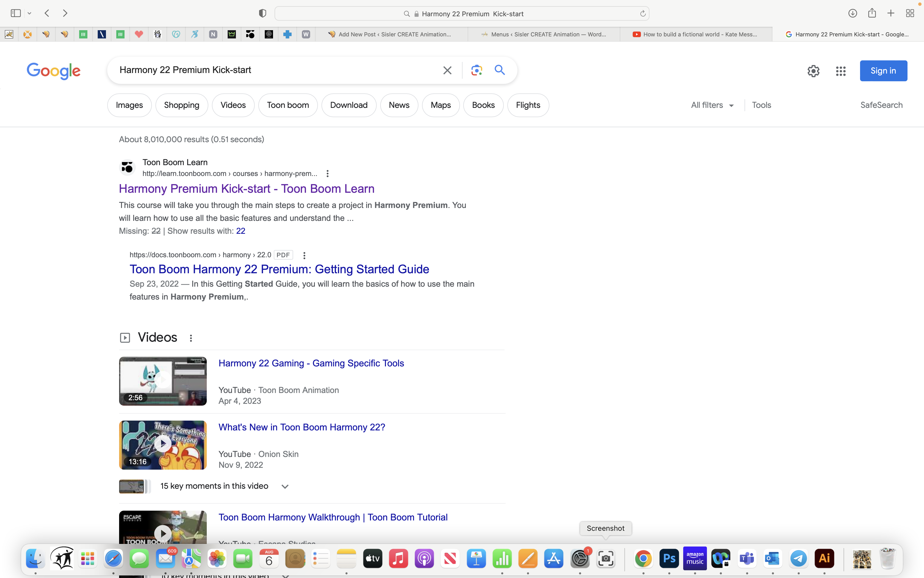
Task: Select the Download filter chip
Action: coord(349,105)
